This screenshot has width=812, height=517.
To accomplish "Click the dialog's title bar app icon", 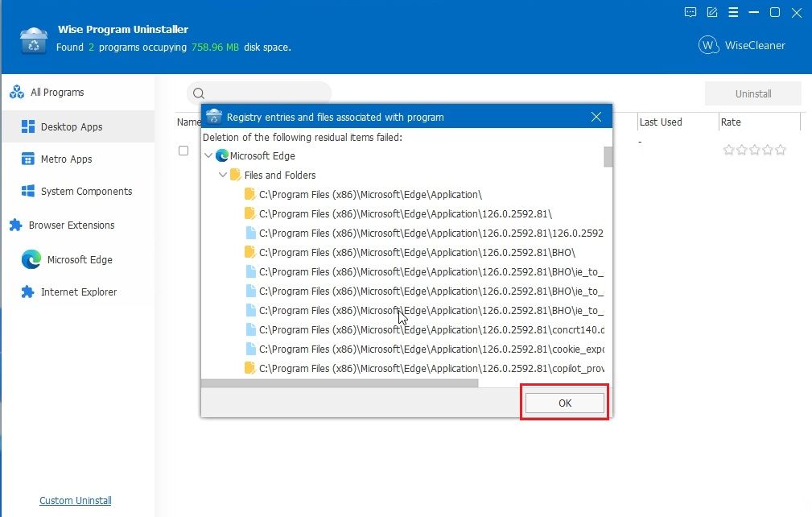I will (x=214, y=117).
